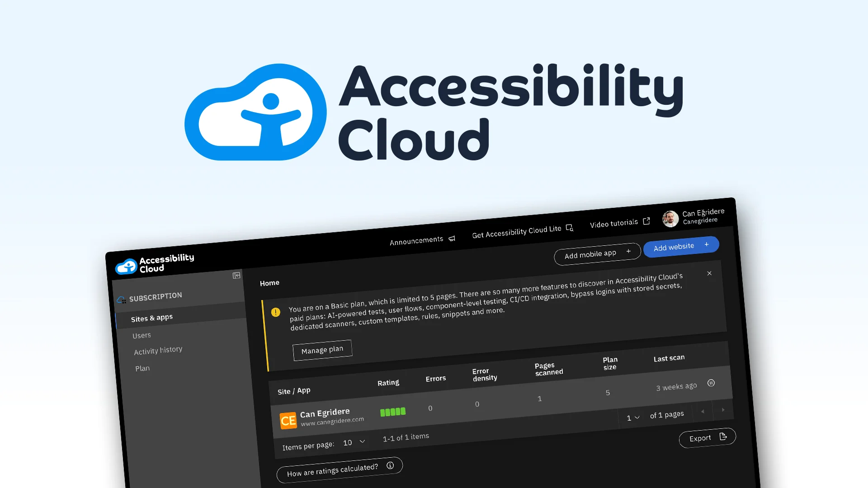Pause scan for Can Egridere site

(x=711, y=383)
